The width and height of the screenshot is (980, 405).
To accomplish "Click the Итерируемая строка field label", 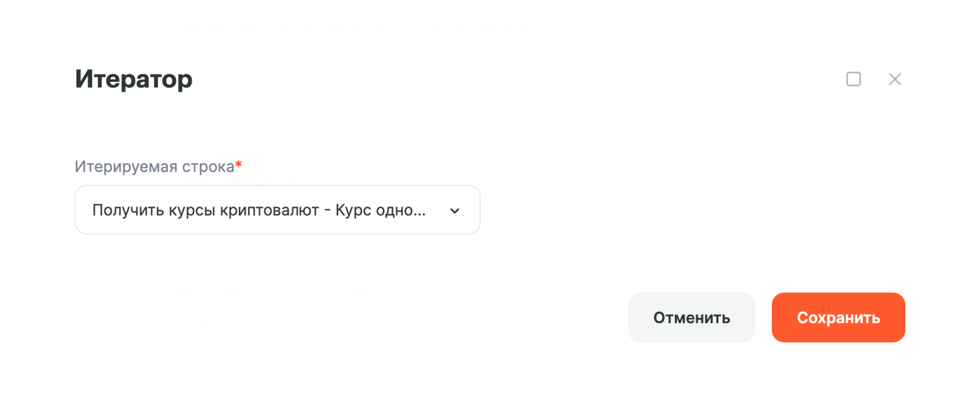I will coord(154,166).
